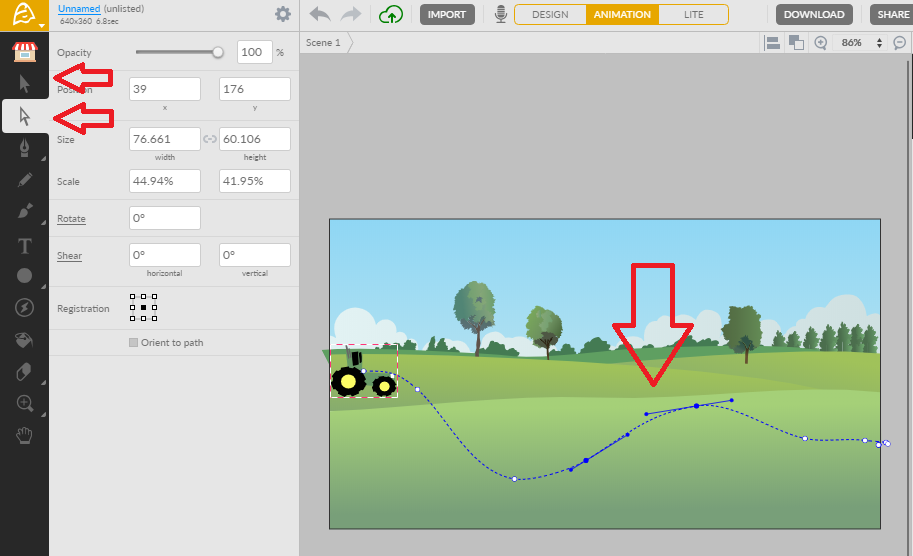Click the IMPORT button
Viewport: 913px width, 556px height.
447,15
